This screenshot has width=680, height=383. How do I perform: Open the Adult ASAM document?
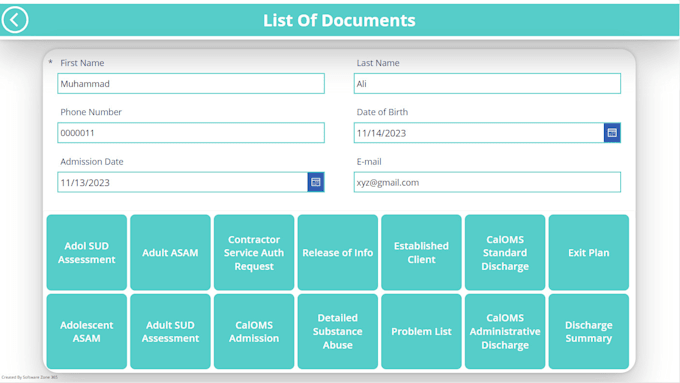170,252
